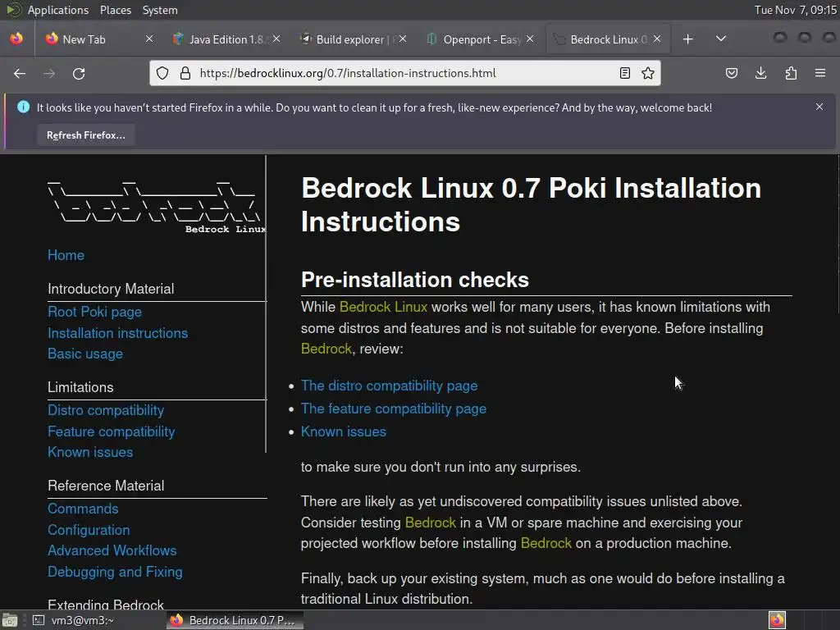Close the New Tab tab
Screen dimensions: 840x630
coord(149,39)
